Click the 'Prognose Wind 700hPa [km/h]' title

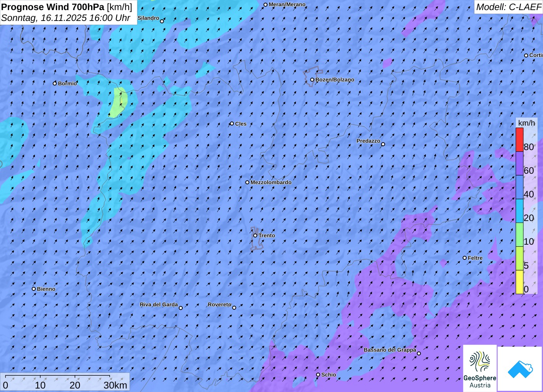point(67,7)
